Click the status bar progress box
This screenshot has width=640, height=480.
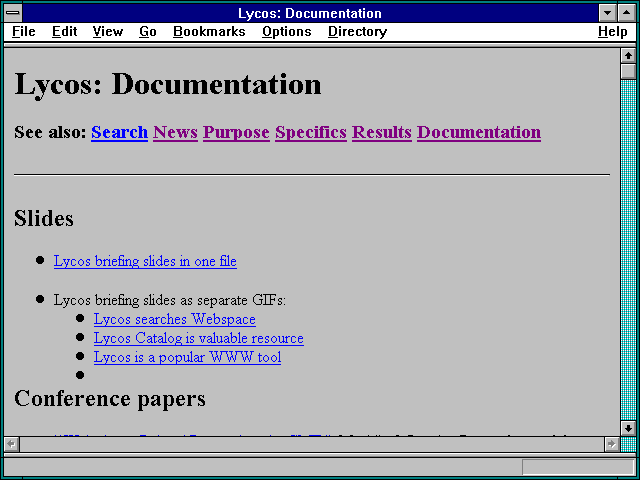[578, 466]
